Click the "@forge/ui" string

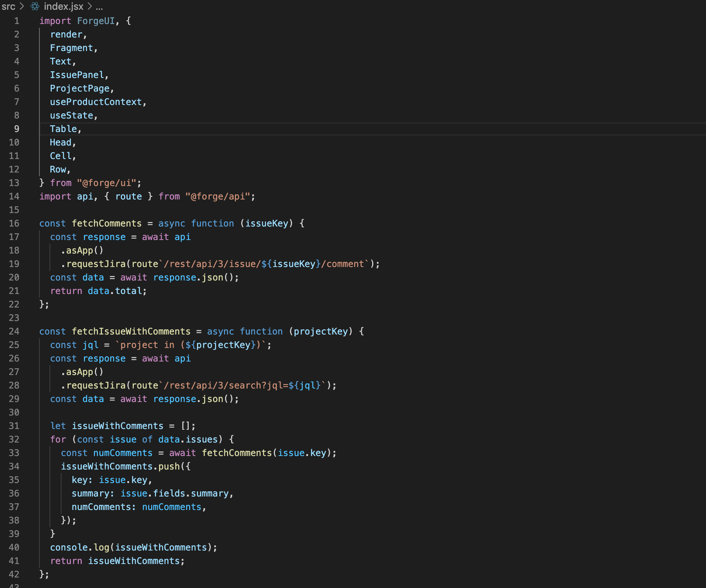pyautogui.click(x=107, y=183)
